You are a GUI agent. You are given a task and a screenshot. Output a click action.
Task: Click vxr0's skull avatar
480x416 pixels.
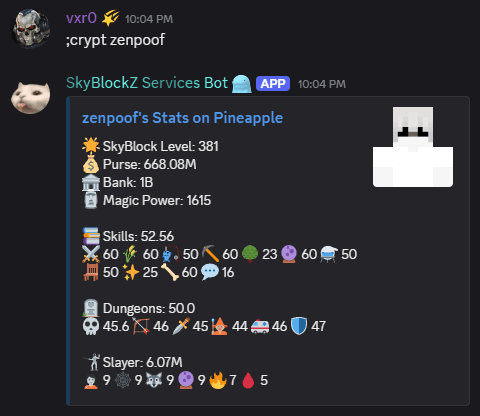[30, 28]
